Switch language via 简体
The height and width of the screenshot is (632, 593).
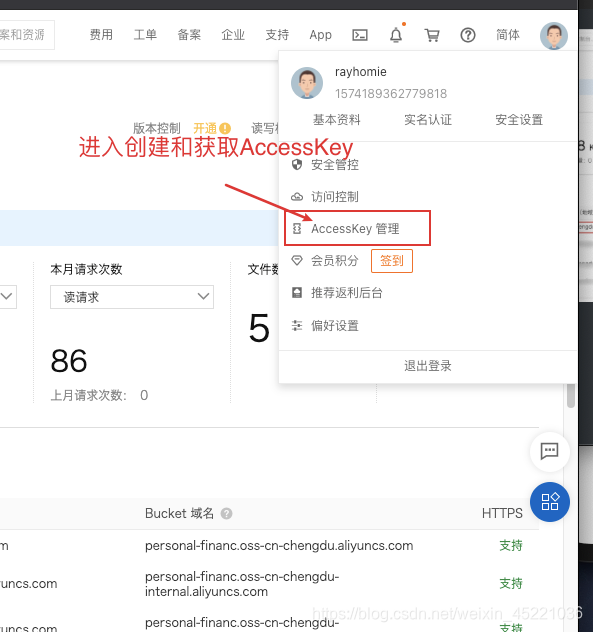(508, 35)
